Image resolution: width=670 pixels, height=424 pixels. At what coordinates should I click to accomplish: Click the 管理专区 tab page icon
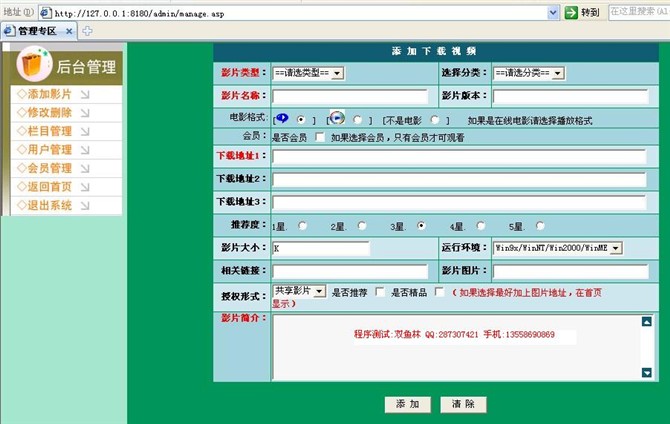click(x=9, y=31)
